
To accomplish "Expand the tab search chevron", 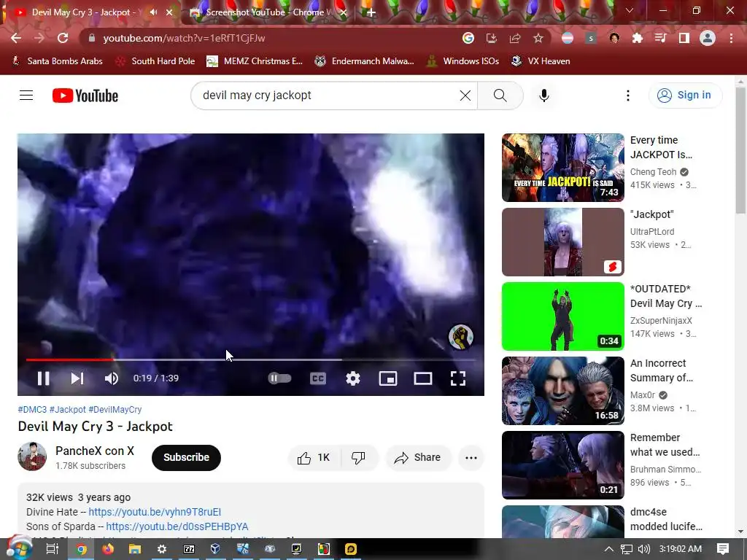I will [x=630, y=10].
